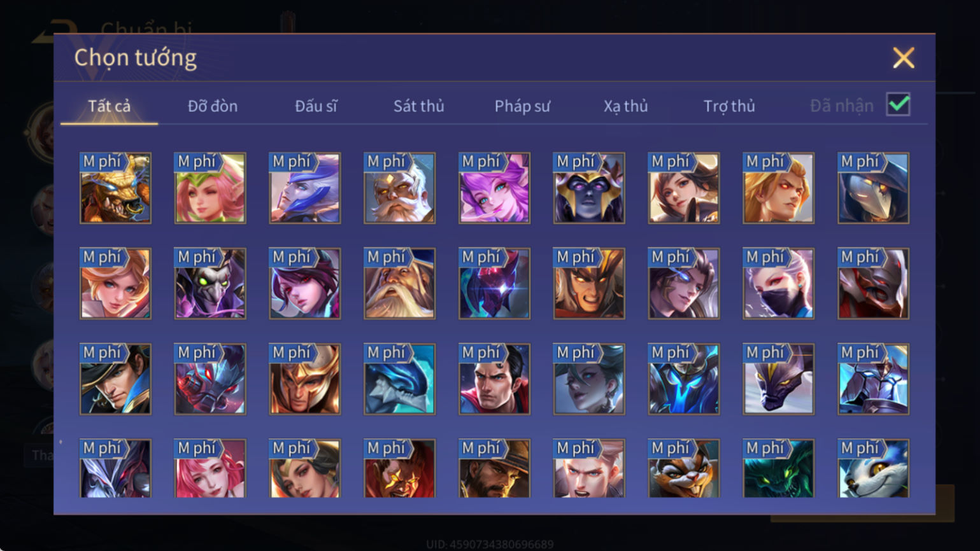980x551 pixels.
Task: Select the plague doctor bird-mask hero
Action: point(873,188)
